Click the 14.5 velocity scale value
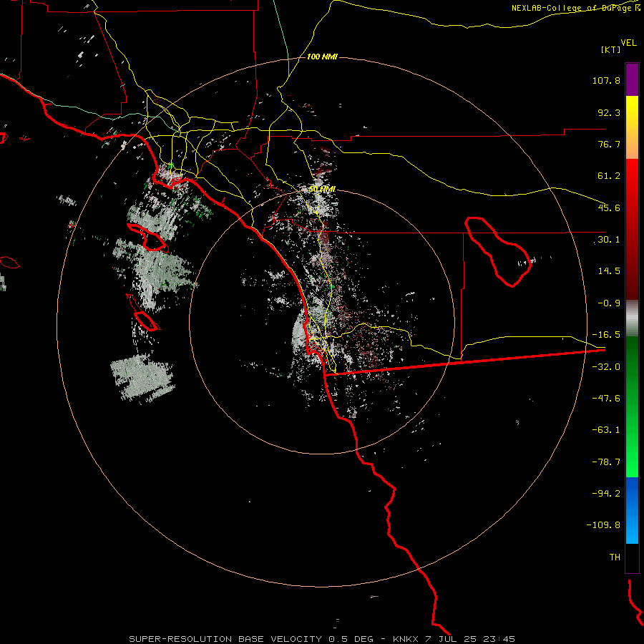 point(609,271)
